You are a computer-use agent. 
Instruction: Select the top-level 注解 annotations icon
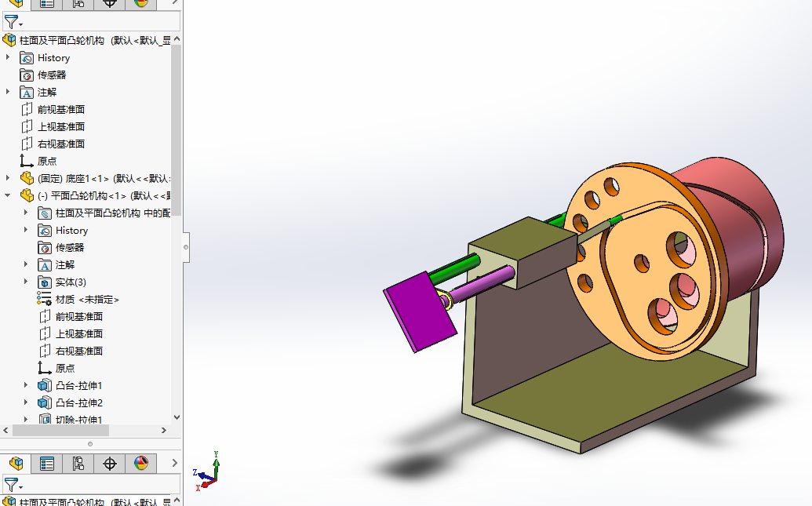pyautogui.click(x=27, y=93)
